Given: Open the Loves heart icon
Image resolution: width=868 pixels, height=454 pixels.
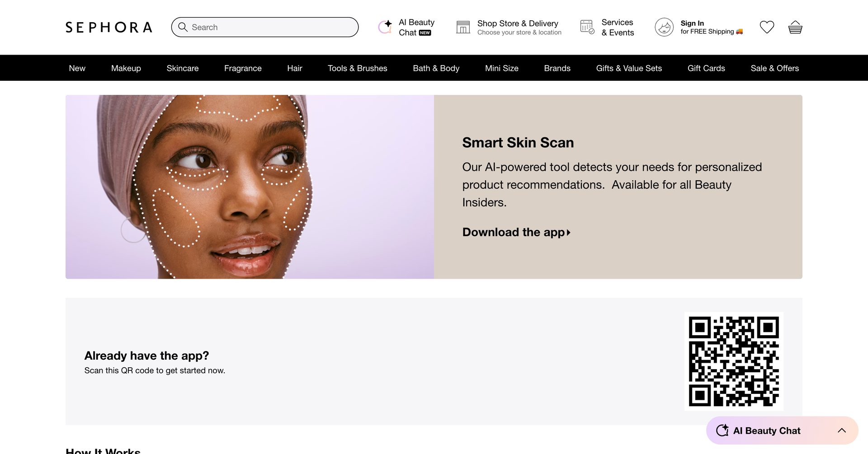Looking at the screenshot, I should (767, 27).
